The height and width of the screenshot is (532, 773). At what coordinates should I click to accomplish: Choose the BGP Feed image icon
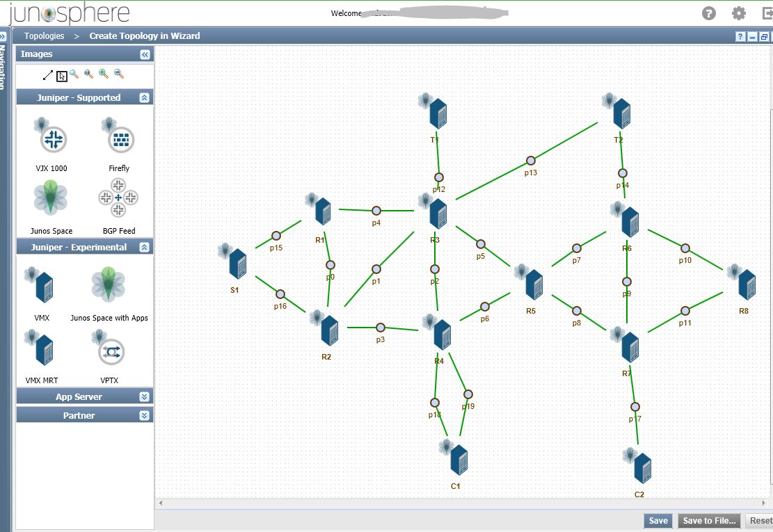pyautogui.click(x=118, y=198)
